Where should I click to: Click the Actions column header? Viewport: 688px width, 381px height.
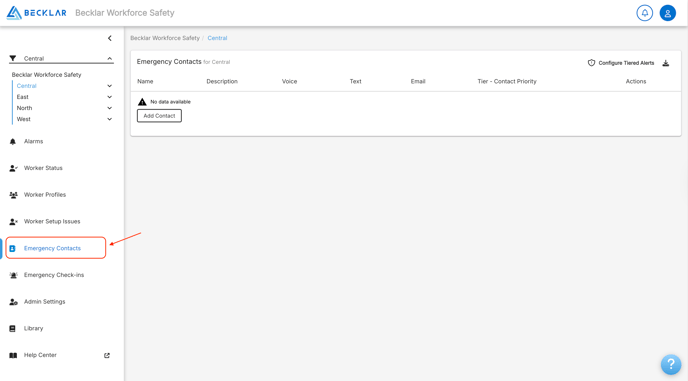click(x=636, y=82)
